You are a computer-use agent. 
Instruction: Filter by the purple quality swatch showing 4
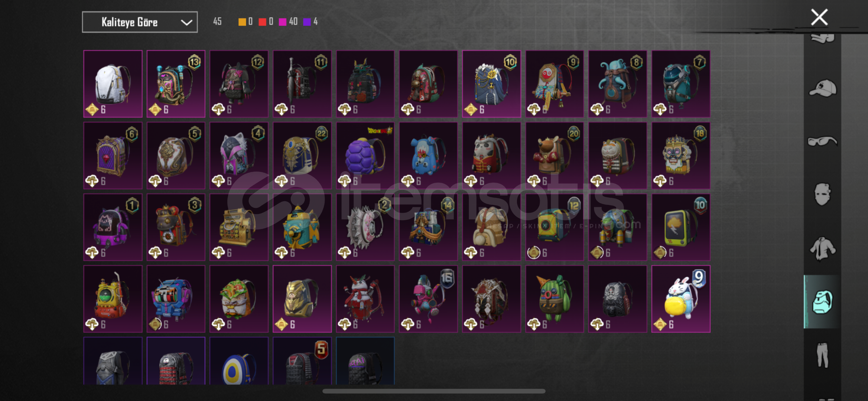tap(307, 22)
